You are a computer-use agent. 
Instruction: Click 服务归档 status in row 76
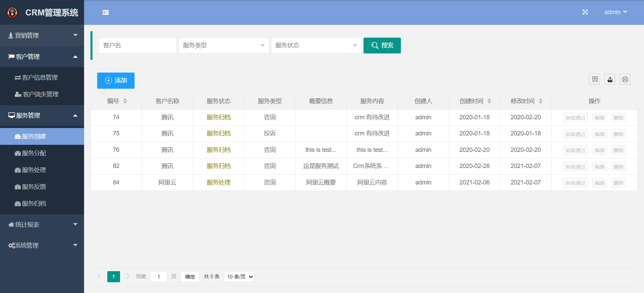tap(219, 150)
